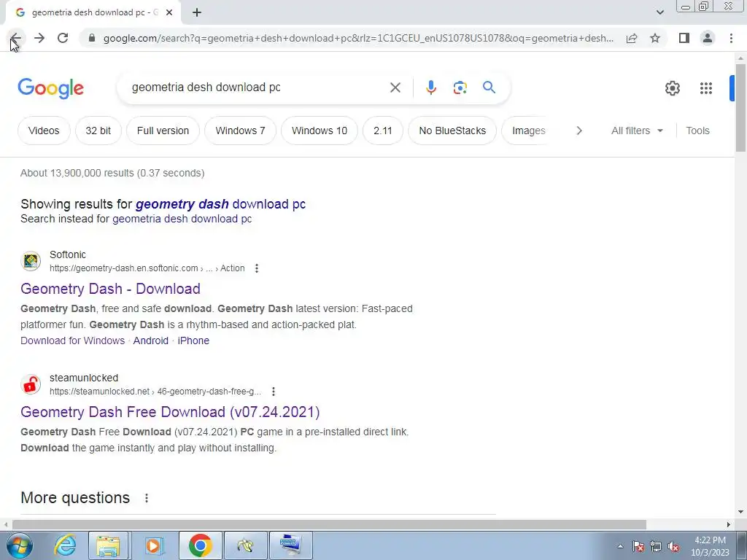Open the Softonic result options menu
The height and width of the screenshot is (560, 747).
[256, 268]
